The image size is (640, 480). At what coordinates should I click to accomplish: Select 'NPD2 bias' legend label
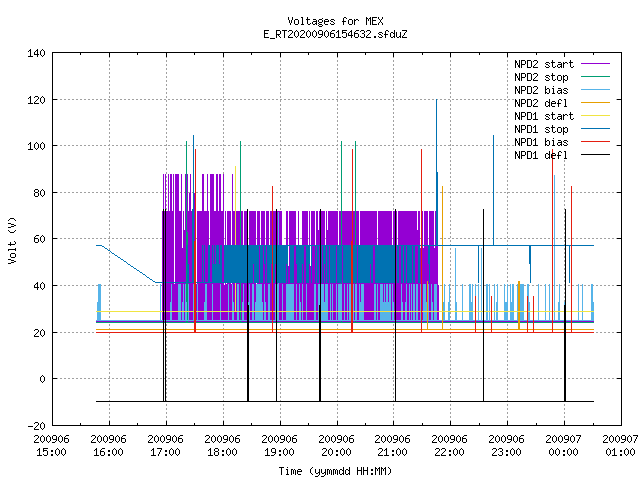pos(541,90)
